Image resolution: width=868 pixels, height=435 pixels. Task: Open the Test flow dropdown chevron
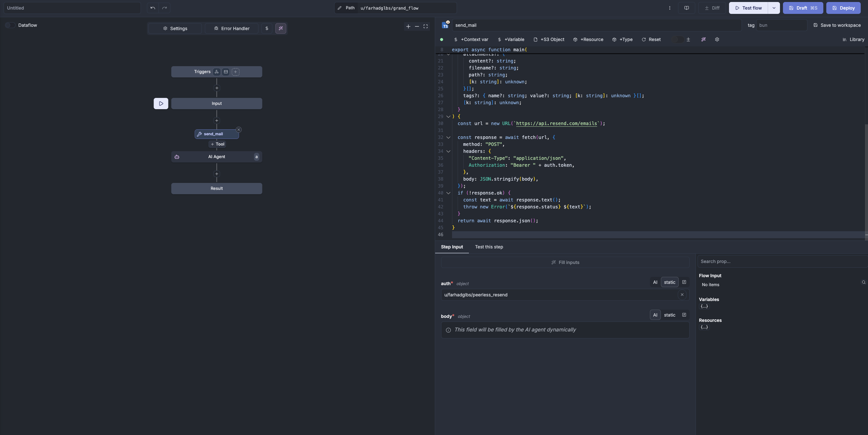(x=774, y=8)
